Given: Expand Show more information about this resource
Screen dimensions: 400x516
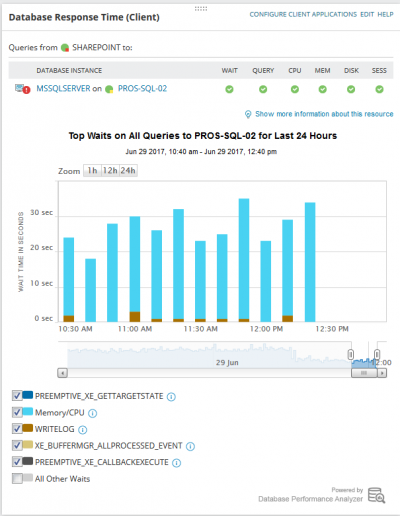Looking at the screenshot, I should pos(324,114).
